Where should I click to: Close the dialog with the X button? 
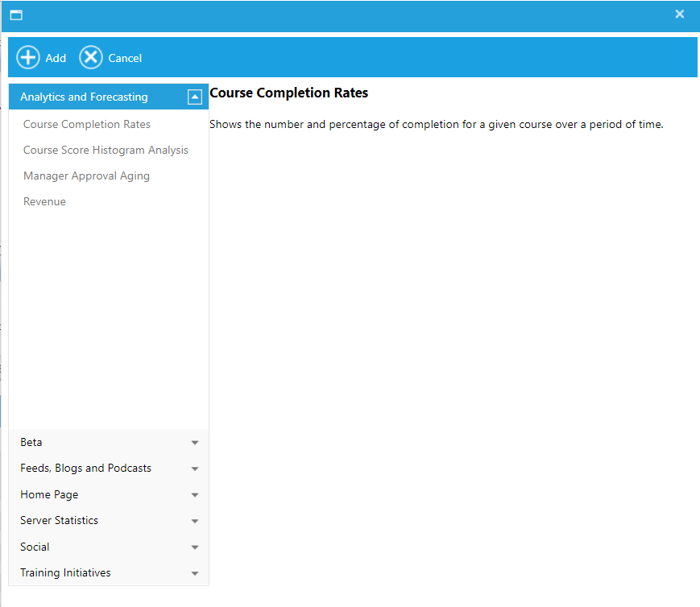[680, 14]
